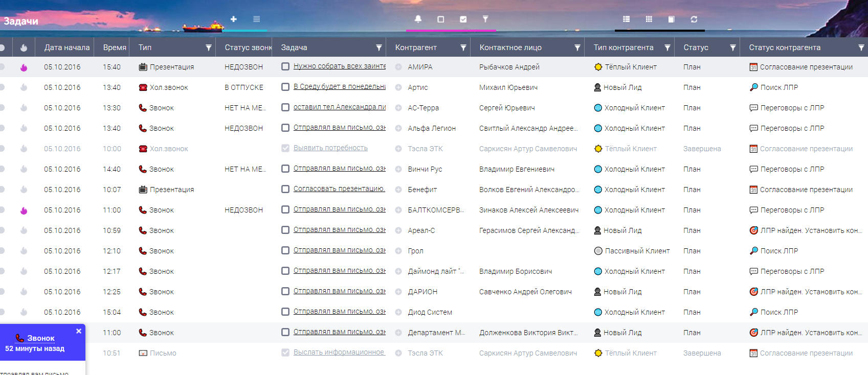Click the flame priority column header icon
Image resolution: width=868 pixels, height=375 pixels.
click(x=24, y=48)
